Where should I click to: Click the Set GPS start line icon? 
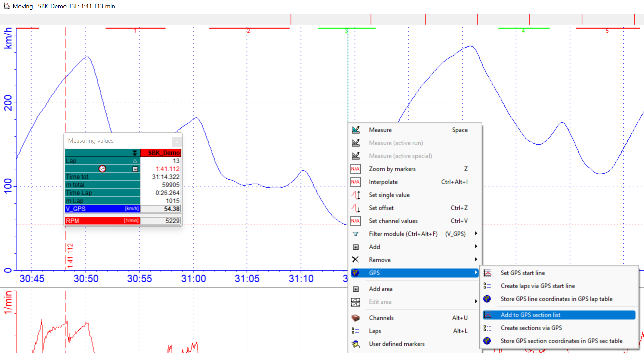tap(487, 273)
